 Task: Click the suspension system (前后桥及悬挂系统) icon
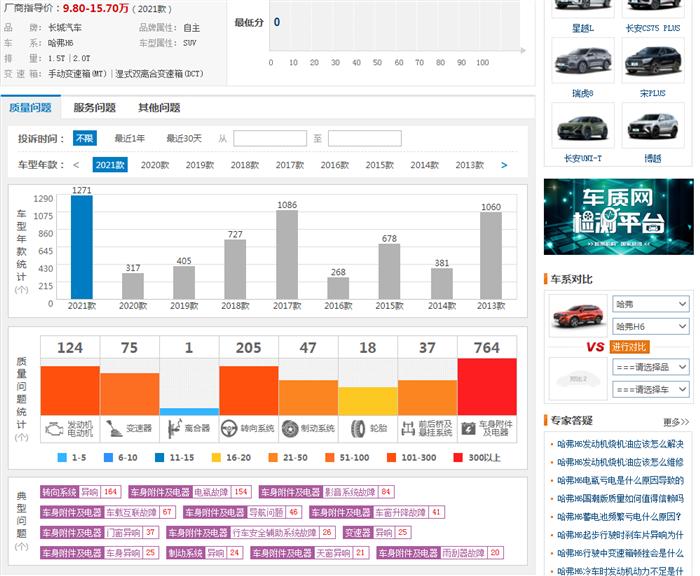coord(408,429)
